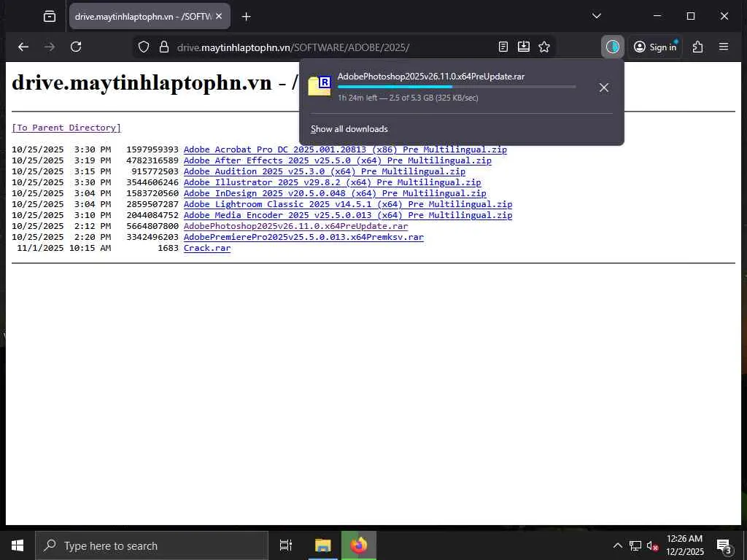Show hidden system tray icons

coord(617,545)
